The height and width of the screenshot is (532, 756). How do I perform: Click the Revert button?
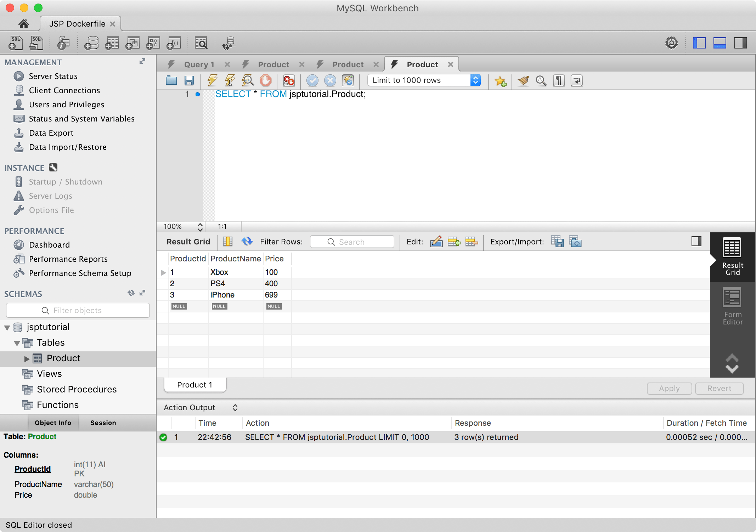point(719,389)
